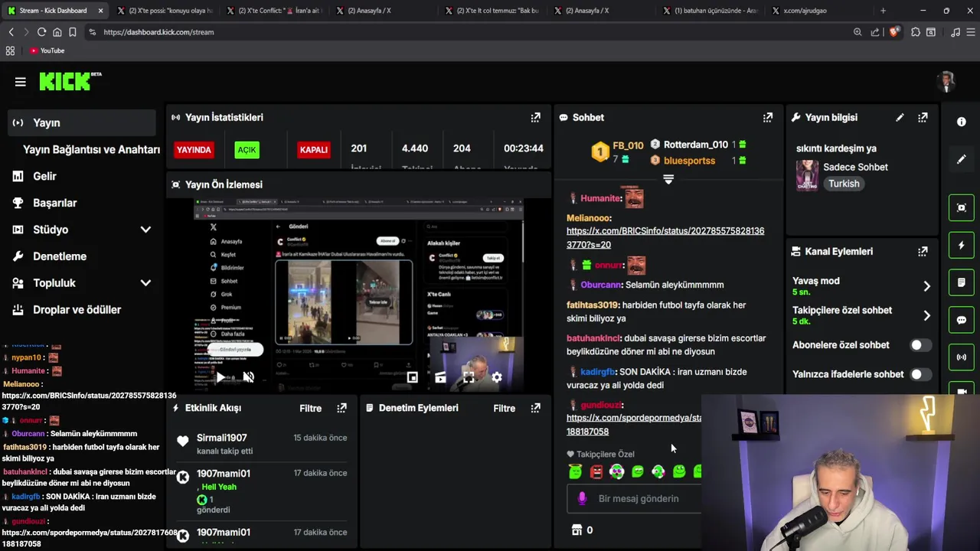The image size is (980, 551).
Task: Click username FB_010 in leaderboard
Action: tap(628, 145)
